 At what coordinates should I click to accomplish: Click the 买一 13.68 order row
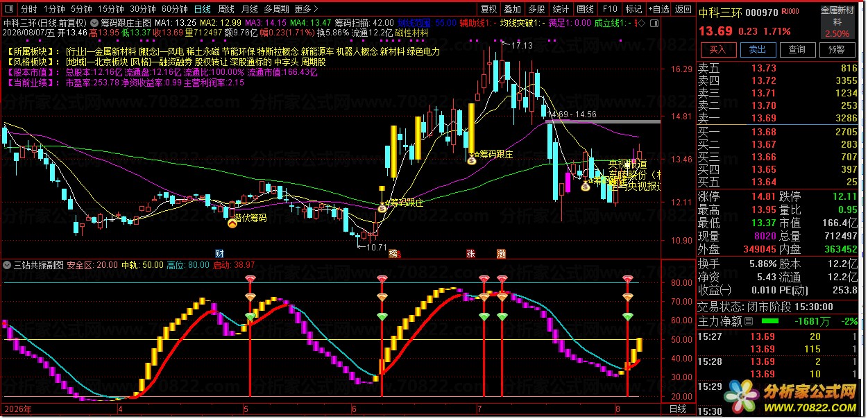[x=778, y=132]
